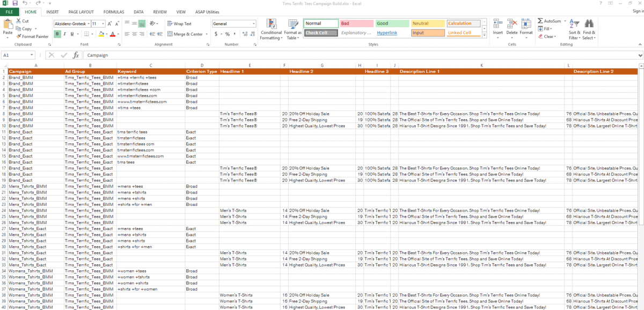
Task: Click the Save icon in quick access toolbar
Action: [x=15, y=3]
